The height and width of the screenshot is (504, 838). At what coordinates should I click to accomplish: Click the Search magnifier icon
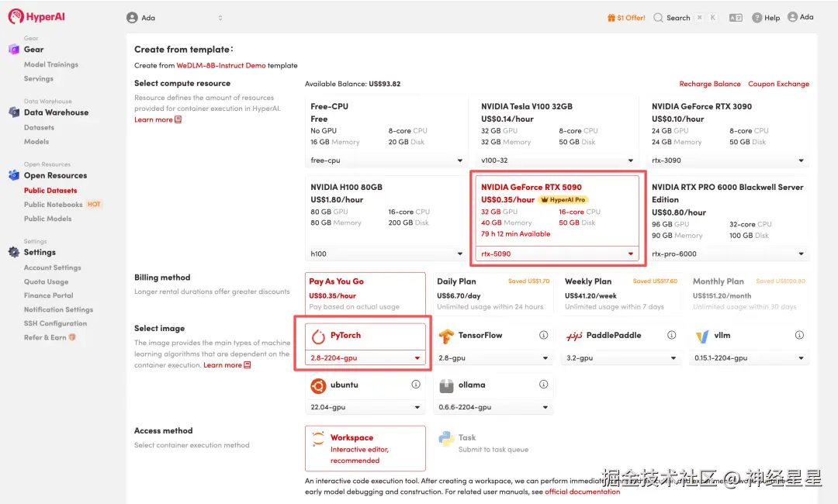659,18
